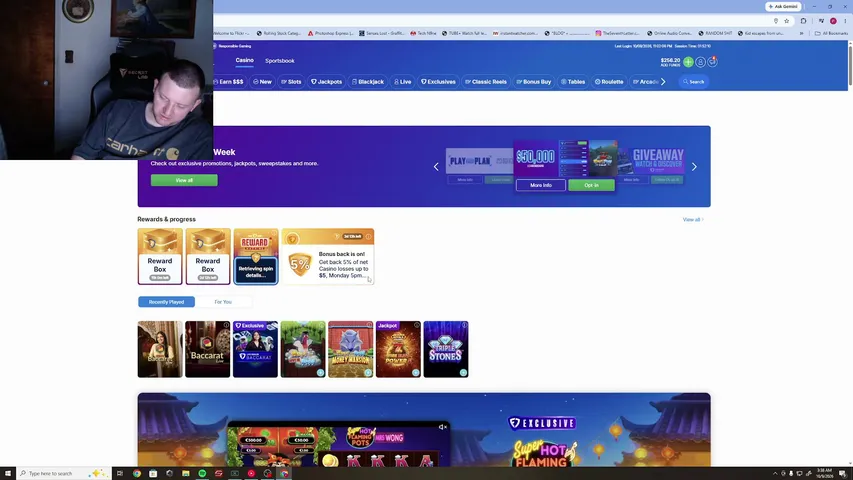Open the Blackjack category
Screen dimensions: 853x480
coord(368,82)
